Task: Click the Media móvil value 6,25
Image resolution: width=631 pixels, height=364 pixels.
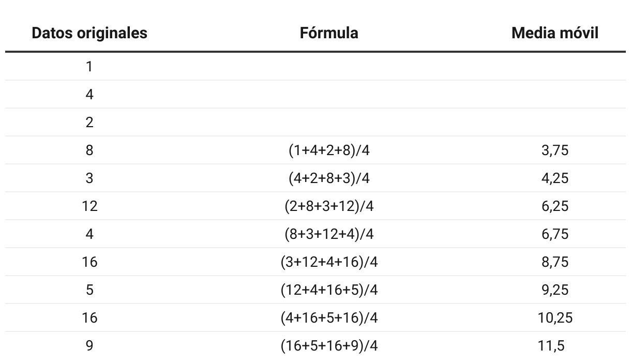Action: [555, 206]
